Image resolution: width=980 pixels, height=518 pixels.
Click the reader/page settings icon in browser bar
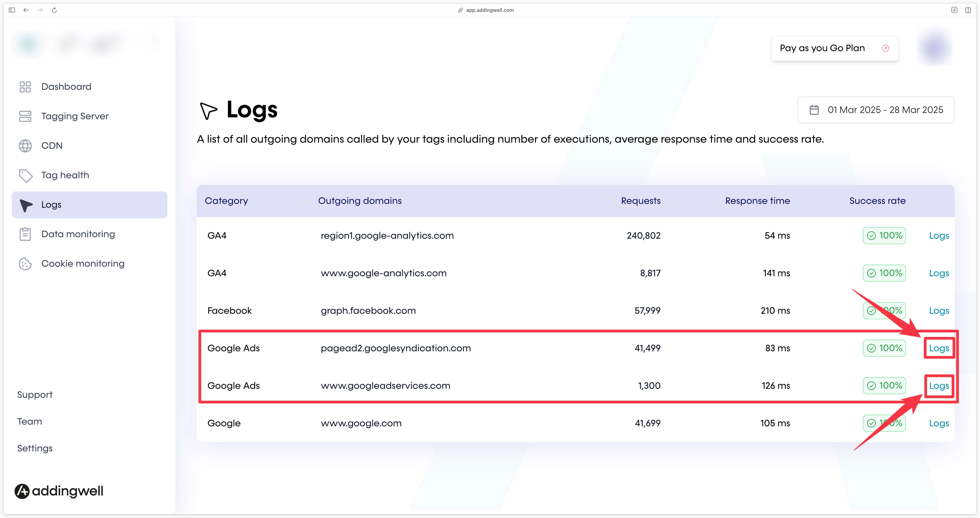click(954, 10)
